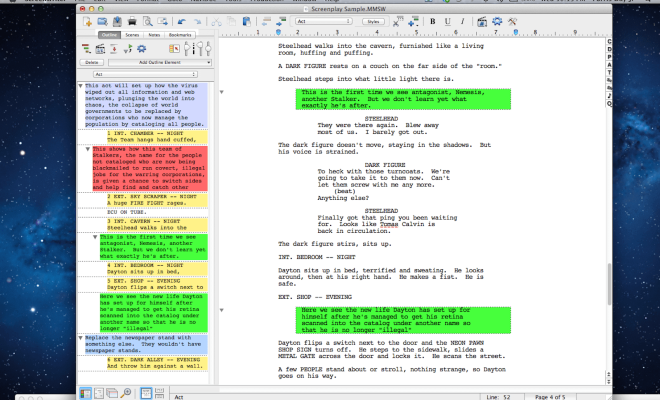The height and width of the screenshot is (400, 660).
Task: Toggle the outline panel view in bottom bar
Action: click(x=85, y=394)
